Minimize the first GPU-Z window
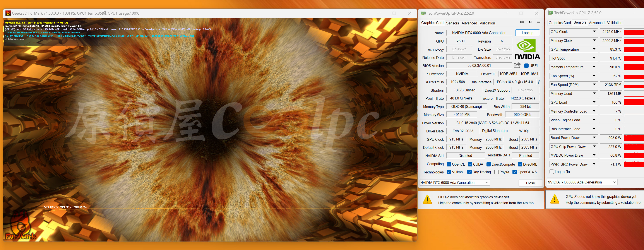The height and width of the screenshot is (250, 644). 506,13
